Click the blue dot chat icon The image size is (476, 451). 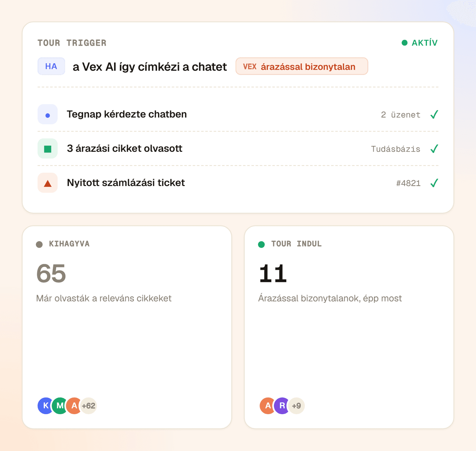click(48, 114)
